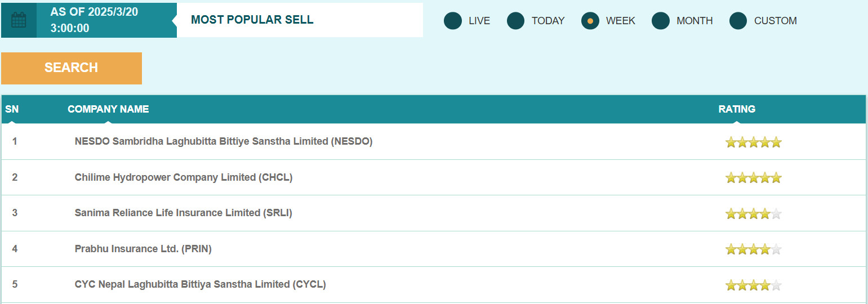
Task: Open Prabhu Insurance Ltd. (PRIN) link
Action: (143, 249)
